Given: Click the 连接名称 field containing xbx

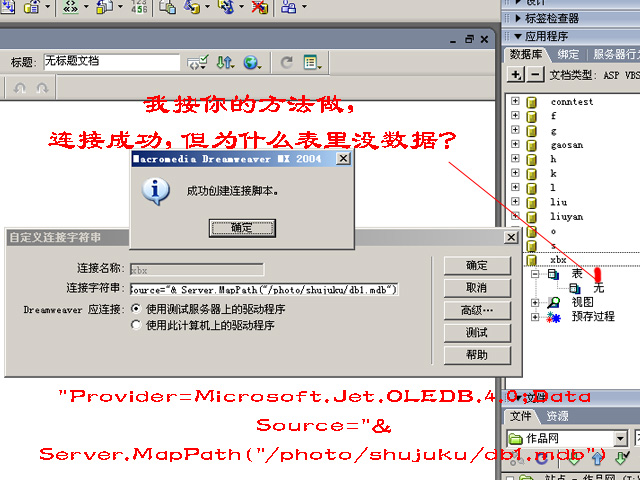Looking at the screenshot, I should (197, 270).
